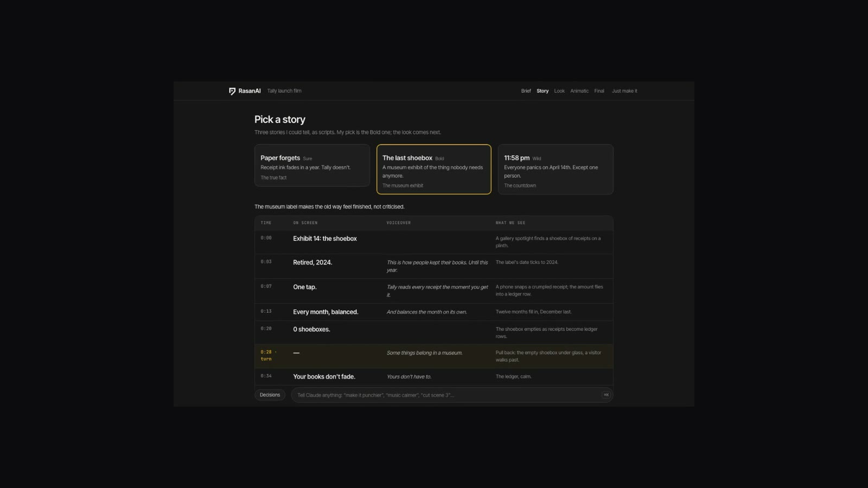Click voiceover 'Yours don't have to.'
This screenshot has height=488, width=868.
click(409, 377)
